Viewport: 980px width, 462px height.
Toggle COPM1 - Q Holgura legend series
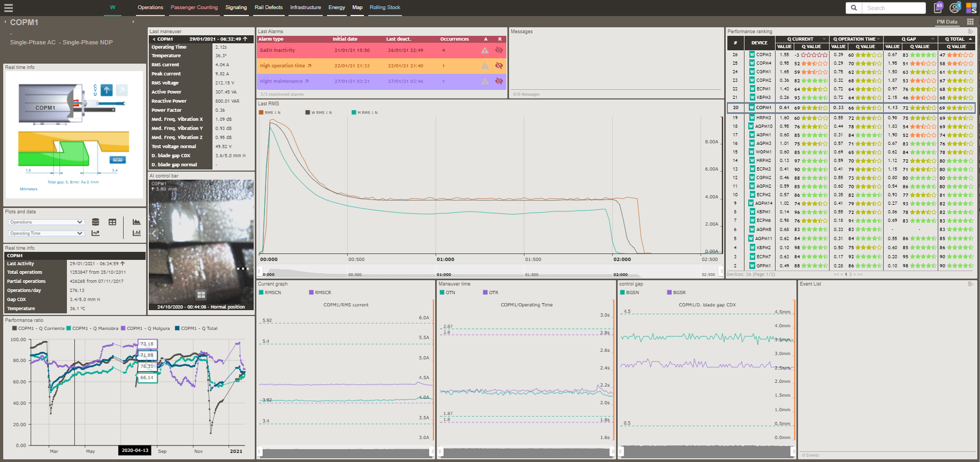point(146,328)
